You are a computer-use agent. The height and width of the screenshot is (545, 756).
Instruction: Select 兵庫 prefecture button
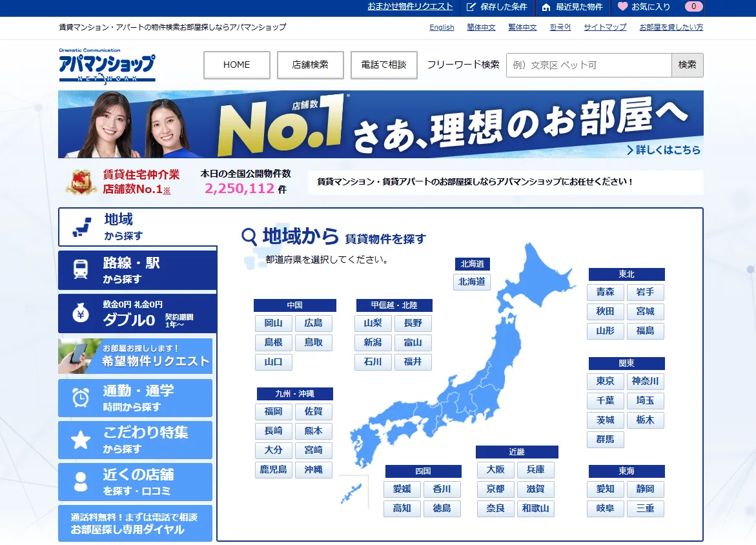pos(535,469)
